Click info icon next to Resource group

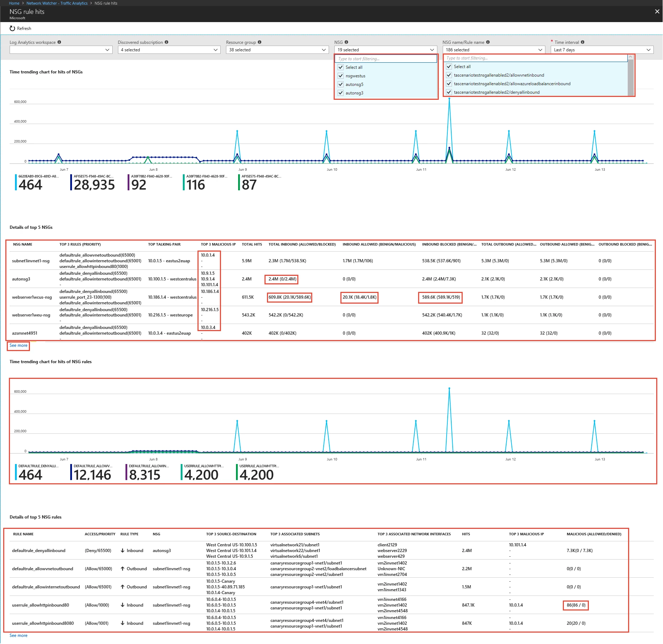point(259,42)
